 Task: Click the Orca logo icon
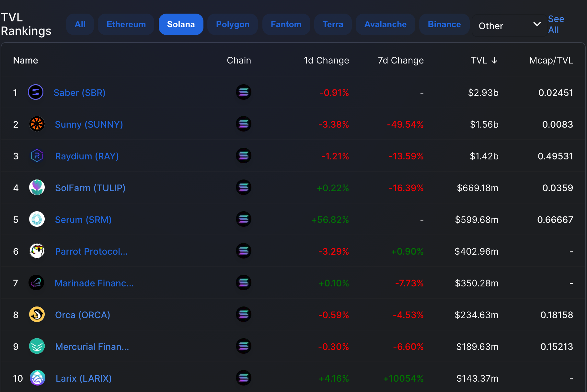point(37,315)
